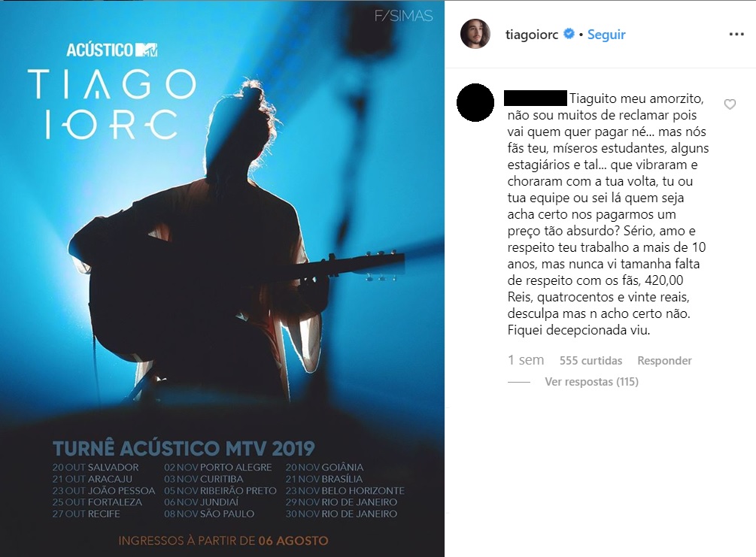756x557 pixels.
Task: Click the Ingressos à partir de 06 Agosto text
Action: (223, 540)
